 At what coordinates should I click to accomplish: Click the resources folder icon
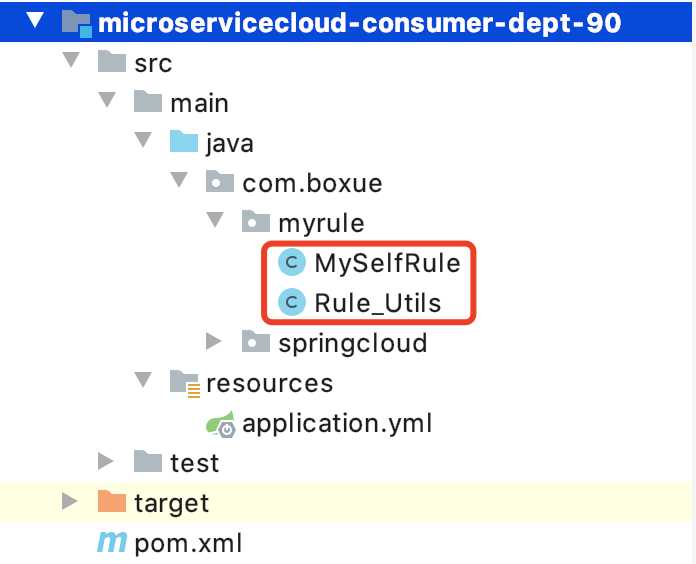point(185,383)
